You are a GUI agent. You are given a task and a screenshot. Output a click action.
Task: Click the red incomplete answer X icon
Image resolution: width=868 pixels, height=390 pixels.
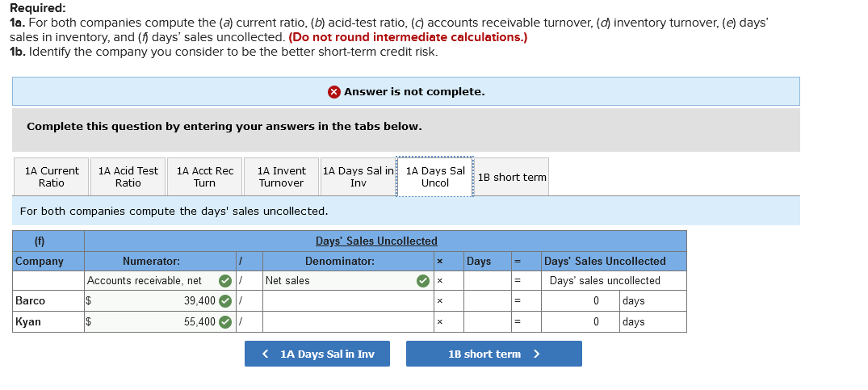333,92
